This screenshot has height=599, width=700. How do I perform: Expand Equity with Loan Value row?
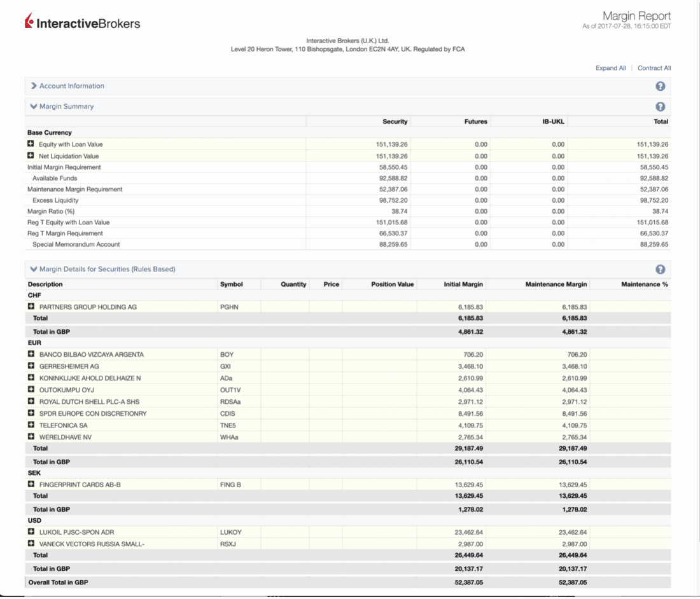pyautogui.click(x=31, y=144)
